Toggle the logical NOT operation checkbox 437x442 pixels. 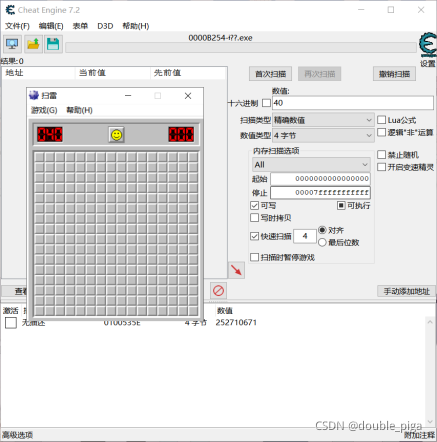coord(382,132)
